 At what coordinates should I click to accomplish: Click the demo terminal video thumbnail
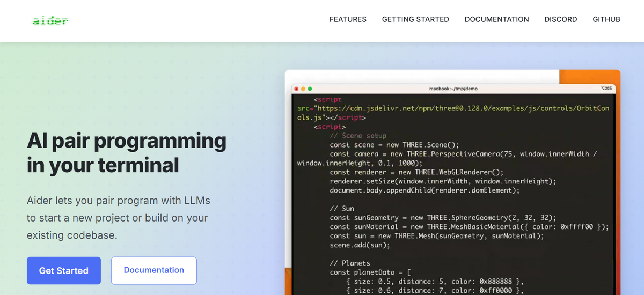point(452,182)
